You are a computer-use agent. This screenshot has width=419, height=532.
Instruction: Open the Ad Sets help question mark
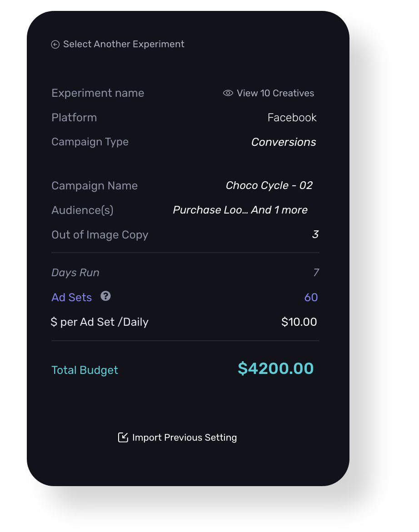click(x=105, y=296)
